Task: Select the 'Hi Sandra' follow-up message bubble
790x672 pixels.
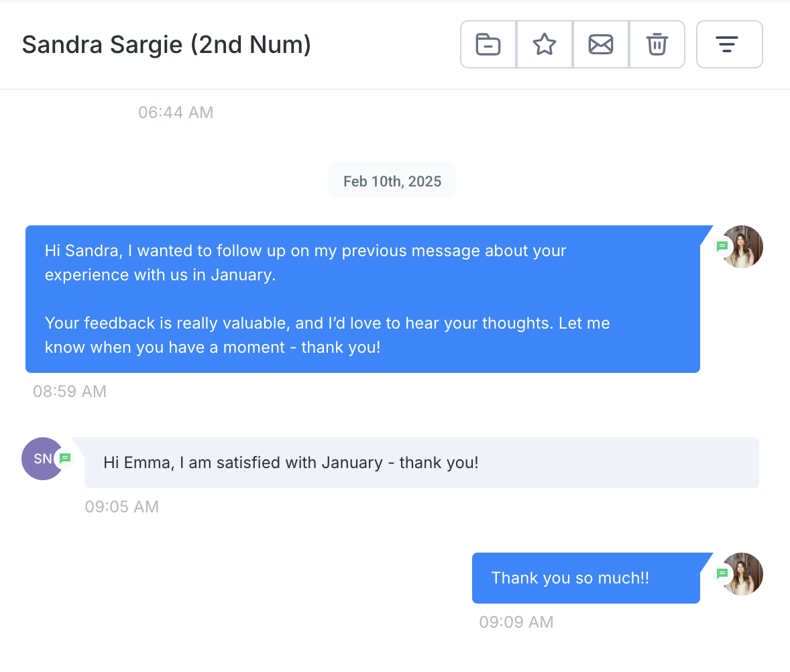Action: pyautogui.click(x=362, y=299)
